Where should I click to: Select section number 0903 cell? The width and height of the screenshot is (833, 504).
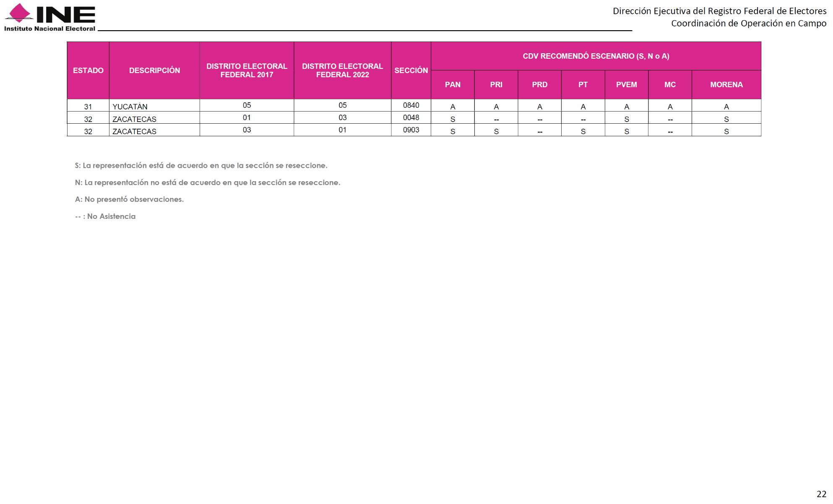(411, 130)
